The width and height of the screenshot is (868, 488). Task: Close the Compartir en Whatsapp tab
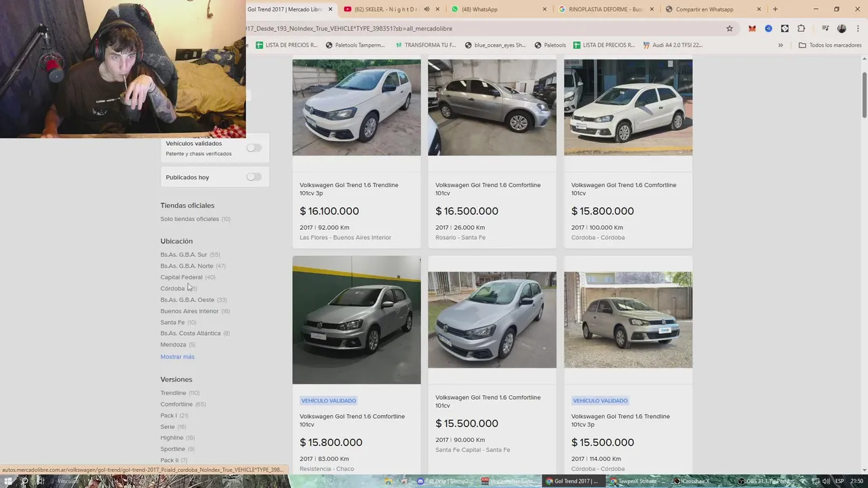pos(759,9)
